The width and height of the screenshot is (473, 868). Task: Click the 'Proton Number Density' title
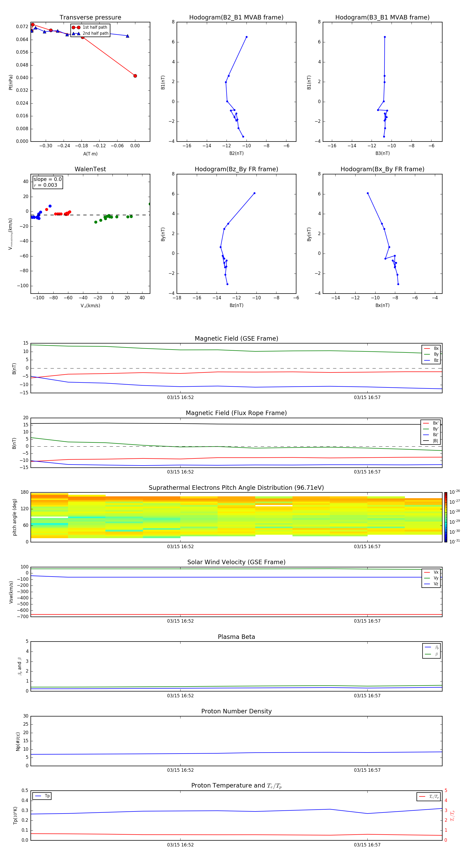pyautogui.click(x=236, y=711)
